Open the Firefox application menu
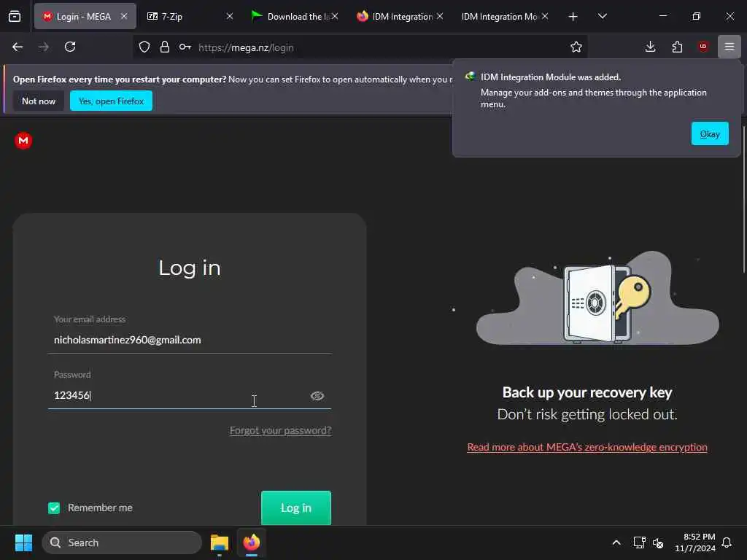The width and height of the screenshot is (747, 560). tap(729, 47)
